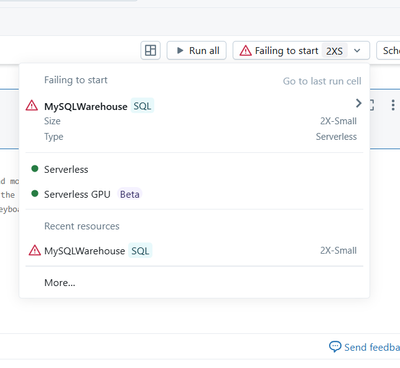Select Serverless compute option
Screen dimensions: 400x368
point(194,169)
